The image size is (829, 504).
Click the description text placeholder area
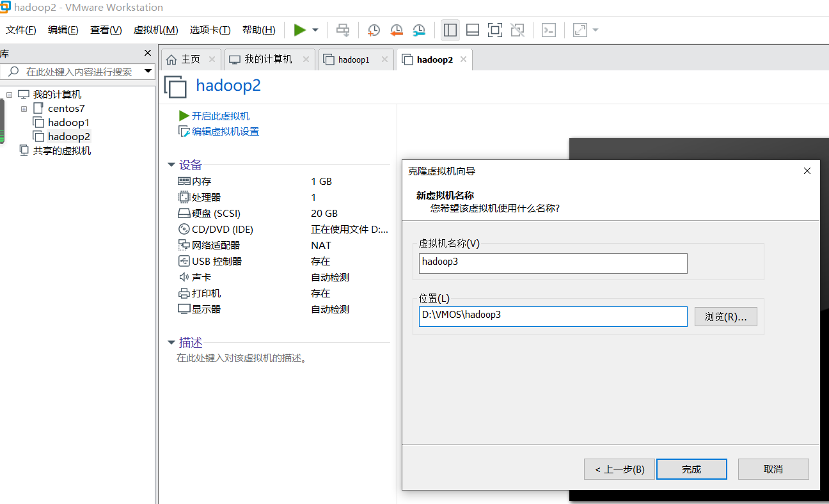(x=242, y=358)
